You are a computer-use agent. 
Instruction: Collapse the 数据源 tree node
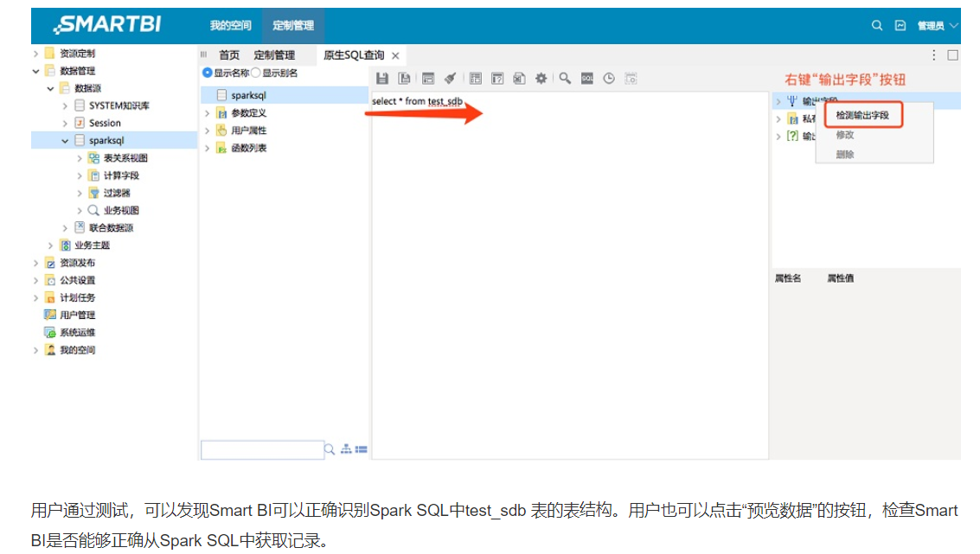51,89
